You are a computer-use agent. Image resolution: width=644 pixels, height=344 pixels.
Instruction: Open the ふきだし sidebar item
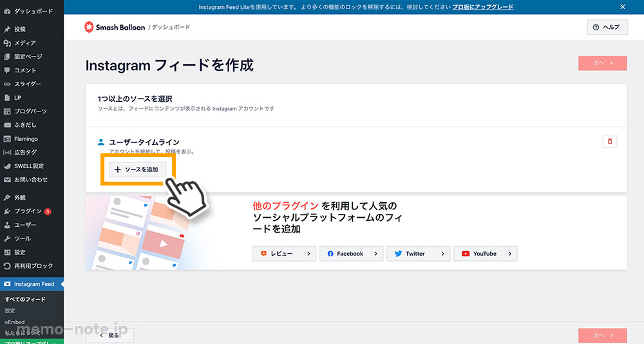(32, 125)
